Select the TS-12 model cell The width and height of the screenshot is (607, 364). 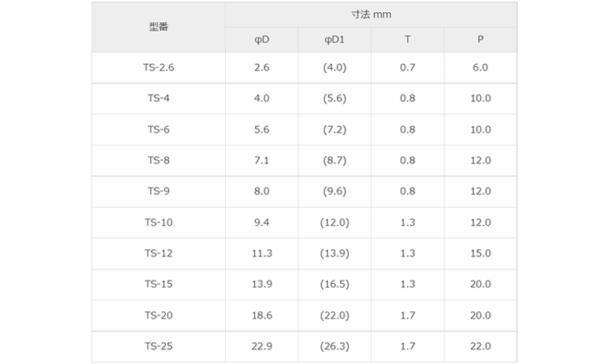[x=159, y=253]
